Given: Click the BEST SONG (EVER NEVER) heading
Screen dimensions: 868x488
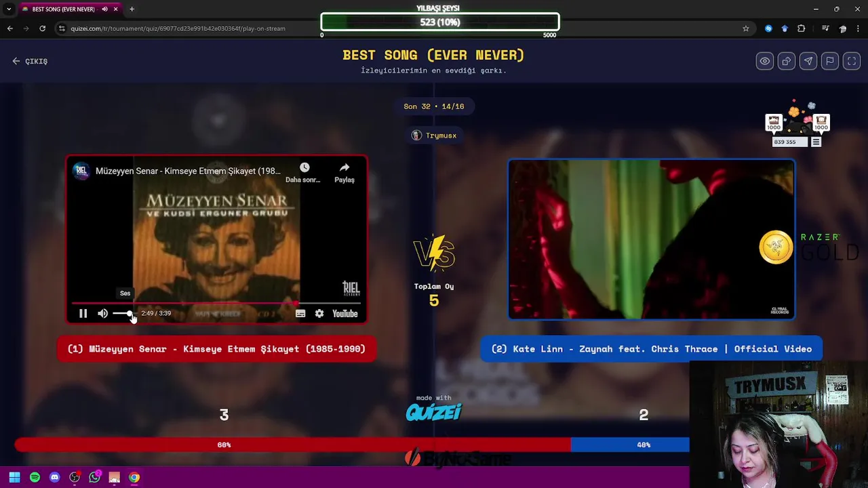Looking at the screenshot, I should coord(433,55).
